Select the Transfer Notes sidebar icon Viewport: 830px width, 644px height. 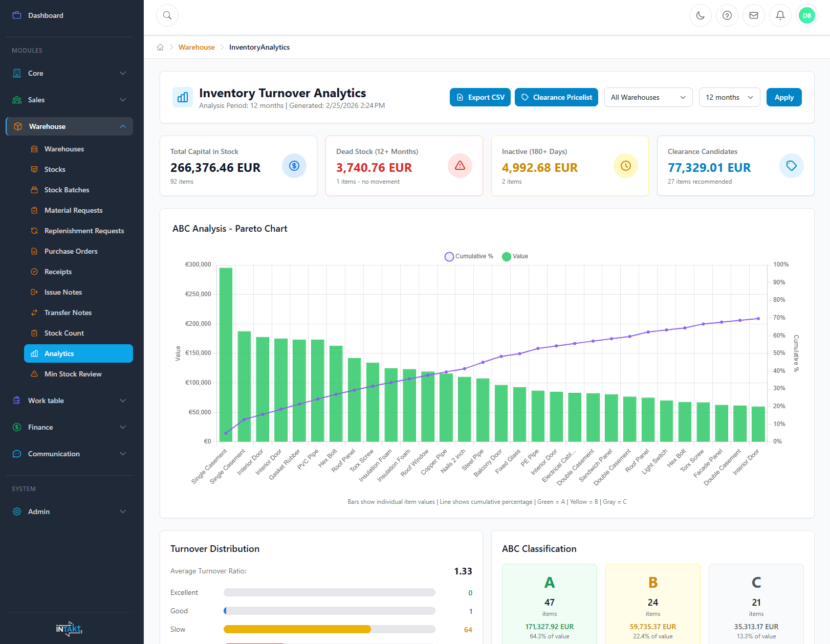[x=34, y=313]
